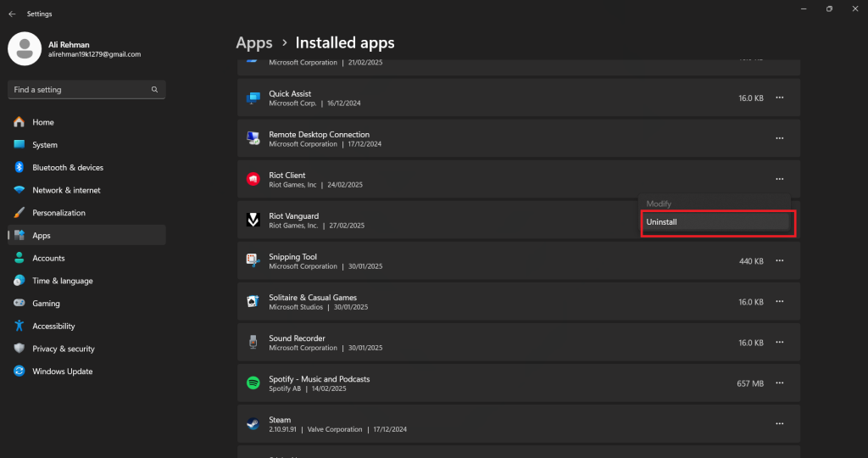Click the Spotify AB publisher line
The width and height of the screenshot is (868, 458).
(285, 388)
